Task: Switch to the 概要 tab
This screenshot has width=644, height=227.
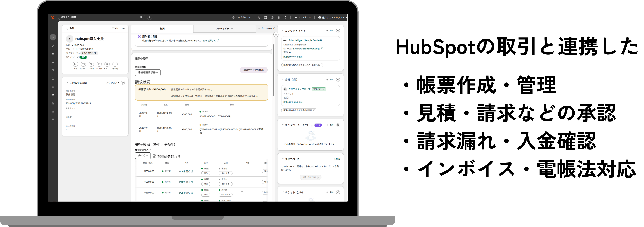Action: click(x=162, y=29)
